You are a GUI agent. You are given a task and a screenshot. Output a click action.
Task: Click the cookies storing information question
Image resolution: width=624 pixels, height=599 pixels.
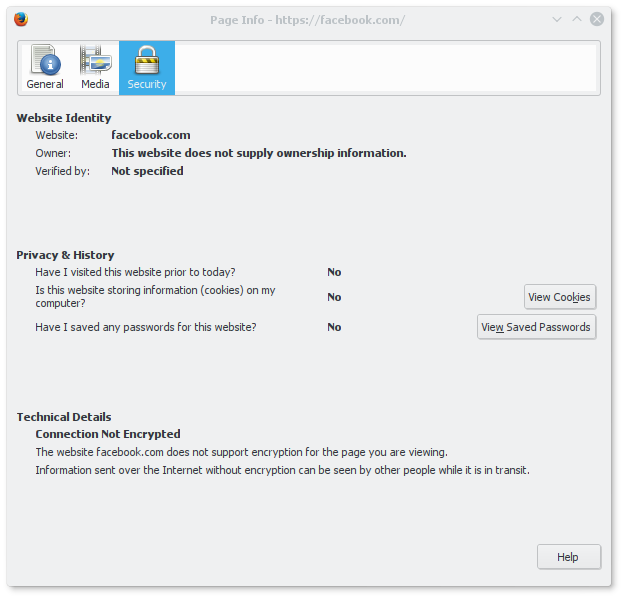(155, 297)
